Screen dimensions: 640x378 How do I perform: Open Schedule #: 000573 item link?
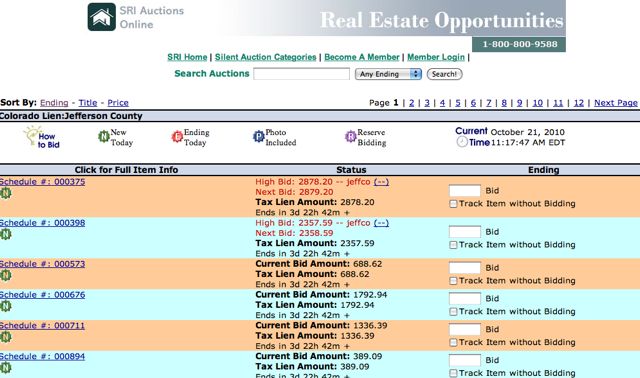coord(42,264)
